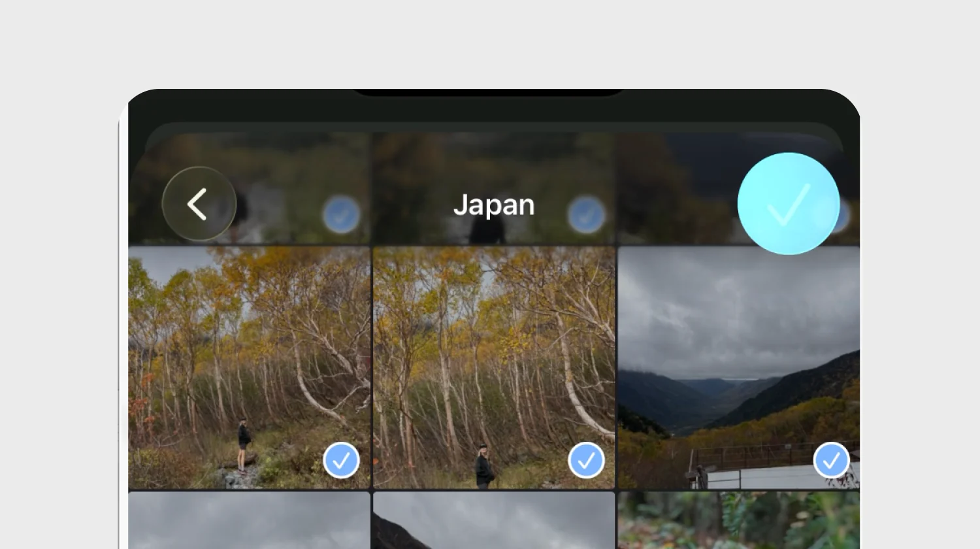Screen dimensions: 980x549
Task: Open the cloudy mountain valley photo
Action: point(739,367)
